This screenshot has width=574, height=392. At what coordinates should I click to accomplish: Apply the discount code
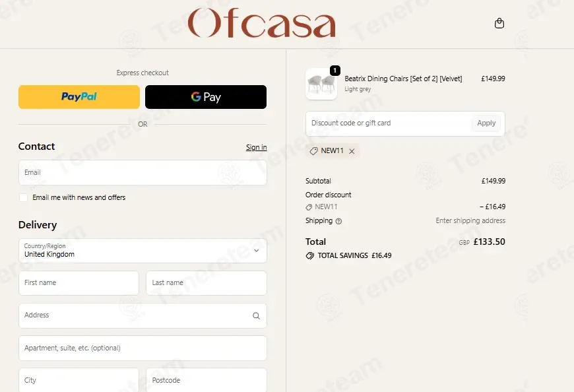tap(486, 123)
